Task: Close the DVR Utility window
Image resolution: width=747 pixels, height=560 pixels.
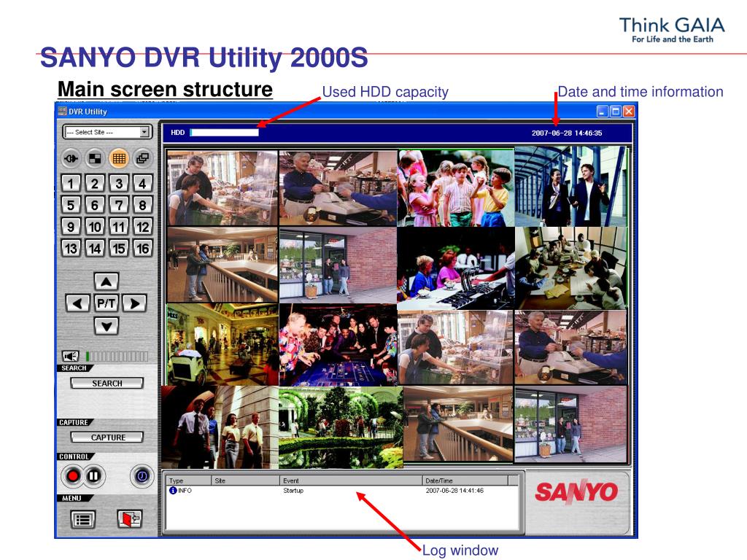Action: pos(629,112)
